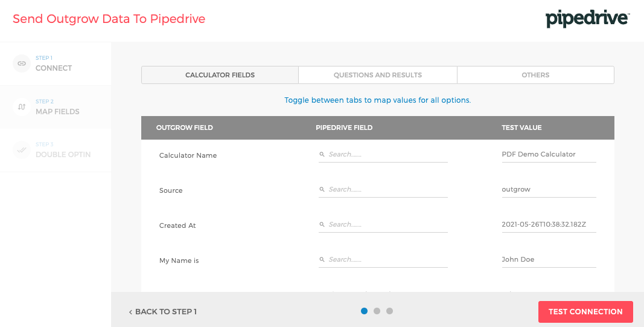The image size is (644, 327).
Task: Click the Send Outgrow Data To Pipedrive title
Action: tap(109, 19)
